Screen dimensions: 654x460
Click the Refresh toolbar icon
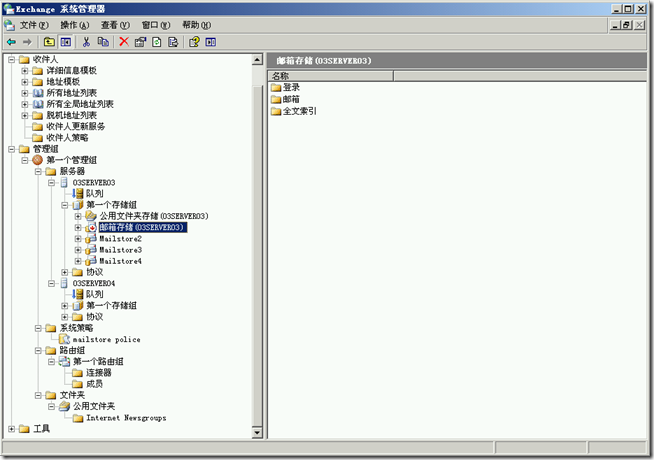click(157, 42)
